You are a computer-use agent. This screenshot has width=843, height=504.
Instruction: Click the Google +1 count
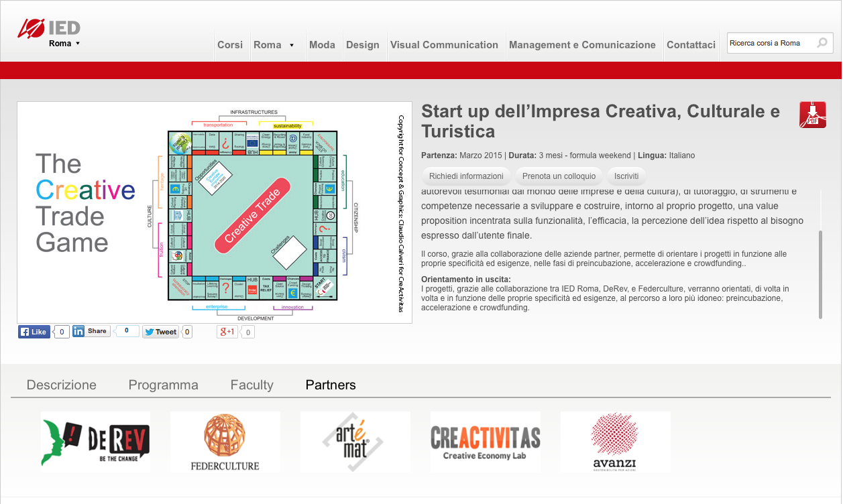pyautogui.click(x=248, y=332)
